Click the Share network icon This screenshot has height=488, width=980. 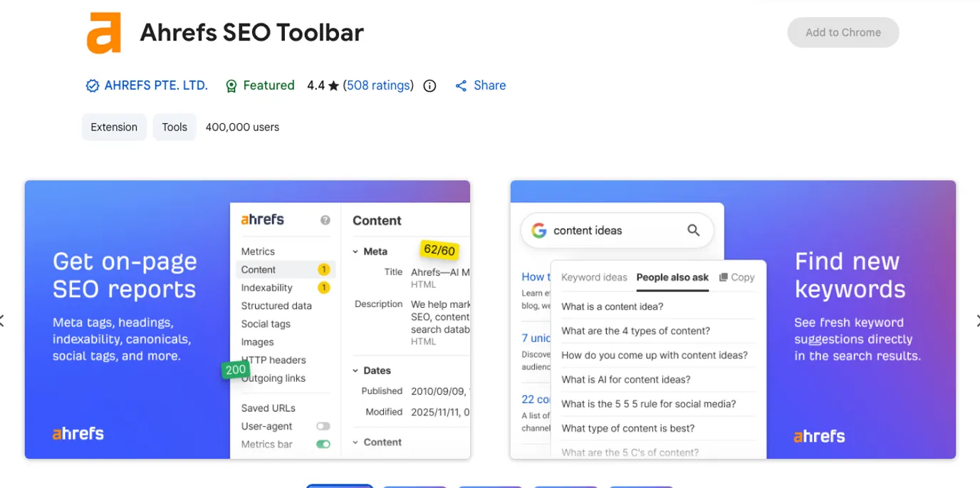[x=461, y=86]
